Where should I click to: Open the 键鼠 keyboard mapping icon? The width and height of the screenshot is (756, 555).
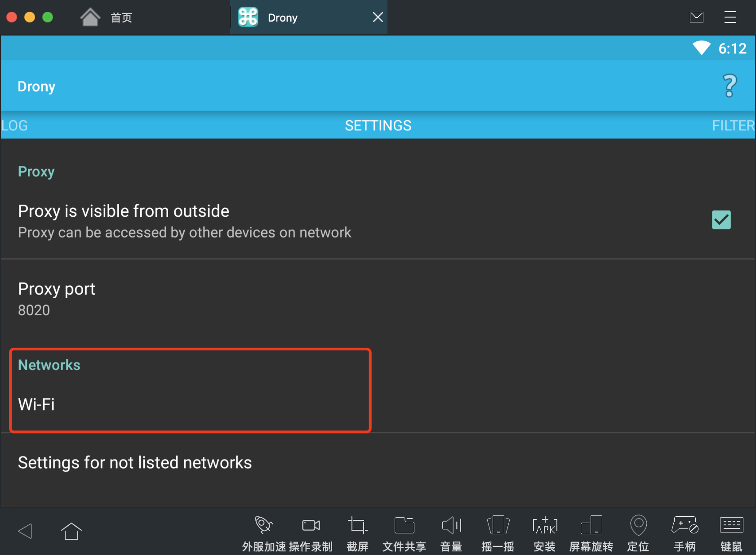point(732,525)
